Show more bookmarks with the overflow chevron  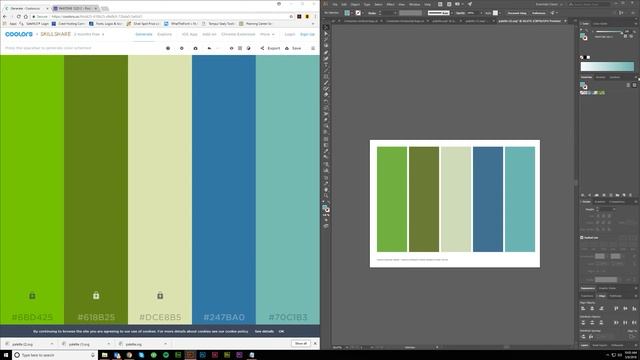313,24
